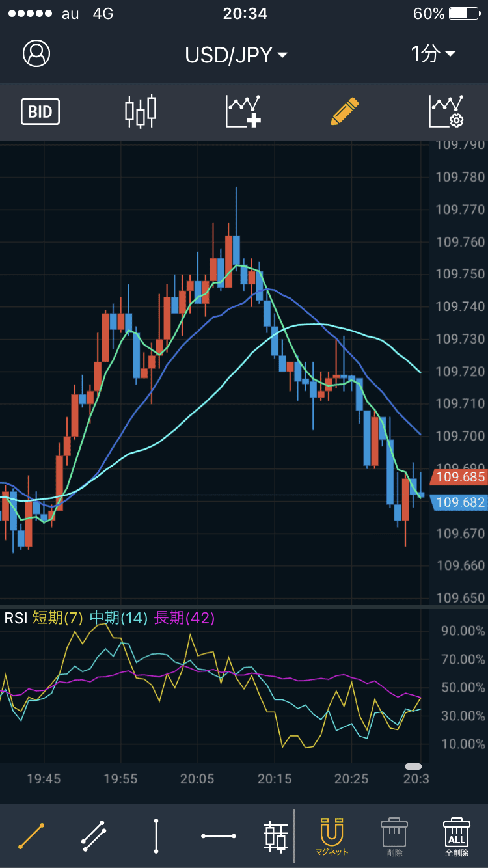The width and height of the screenshot is (488, 868).
Task: Open the indicator settings gear icon
Action: coord(446,111)
